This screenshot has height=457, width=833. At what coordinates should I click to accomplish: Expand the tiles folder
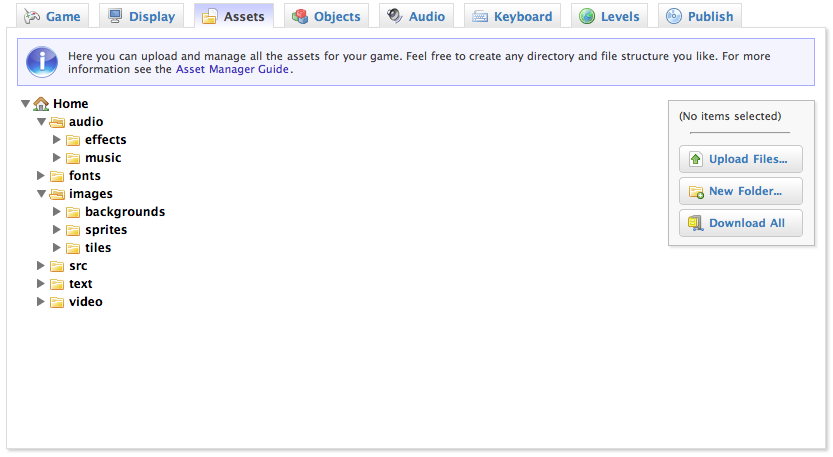tap(57, 248)
